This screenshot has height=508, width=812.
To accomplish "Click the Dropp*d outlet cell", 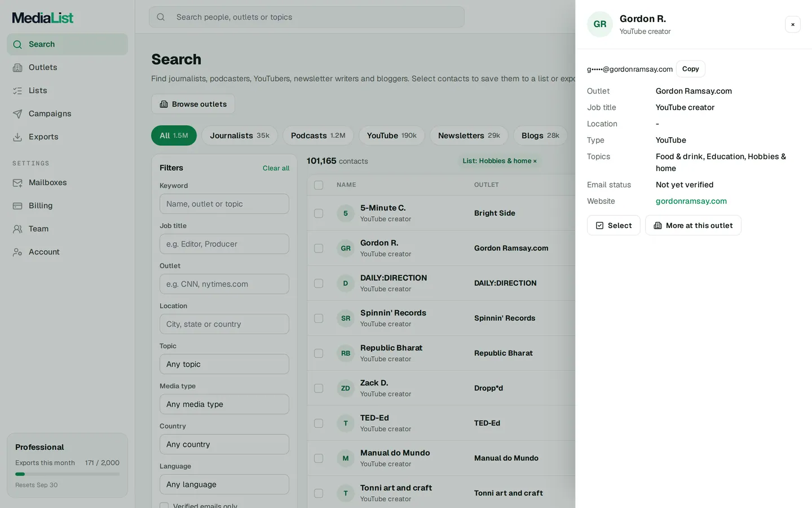I will point(488,388).
